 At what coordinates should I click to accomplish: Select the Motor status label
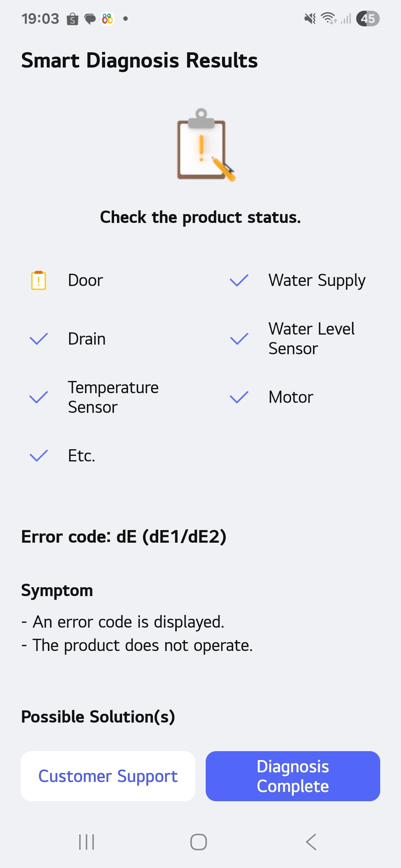pos(291,397)
